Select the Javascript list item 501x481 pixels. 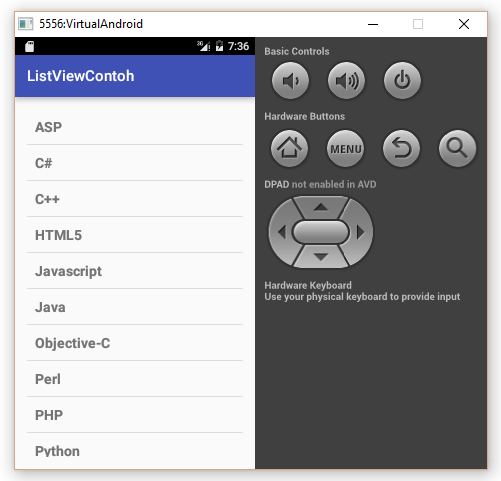[135, 271]
